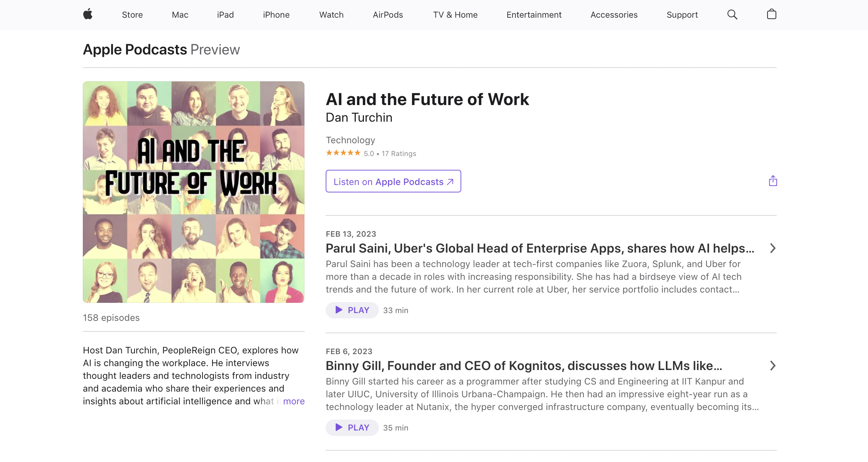The width and height of the screenshot is (868, 462).
Task: Click the 5.0 rating value
Action: [x=369, y=153]
